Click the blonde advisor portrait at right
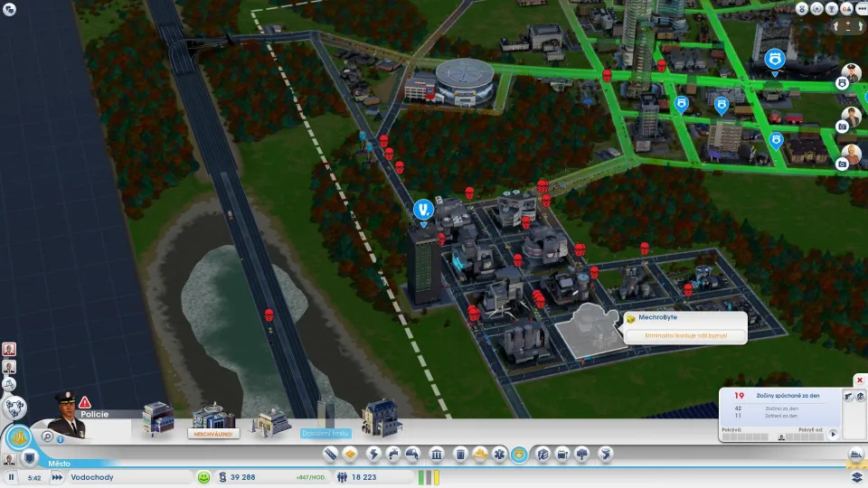Screen dimensions: 868x488 pyautogui.click(x=852, y=155)
